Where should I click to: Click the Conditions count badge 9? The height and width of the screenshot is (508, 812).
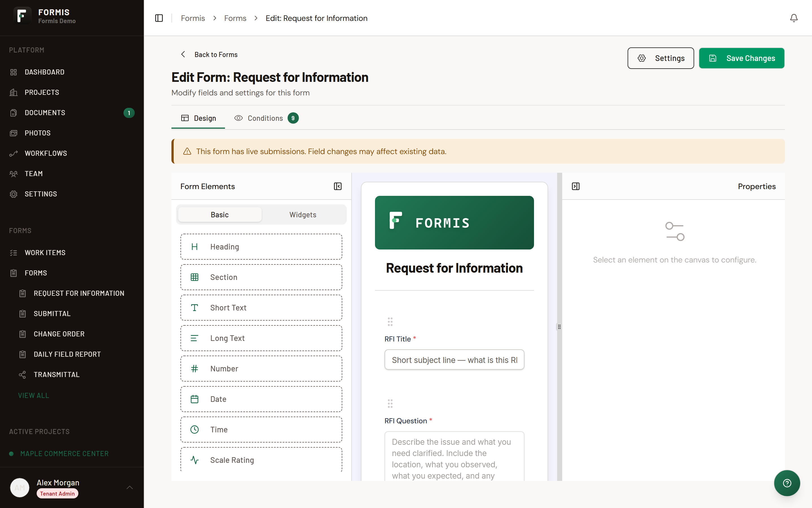(x=293, y=118)
